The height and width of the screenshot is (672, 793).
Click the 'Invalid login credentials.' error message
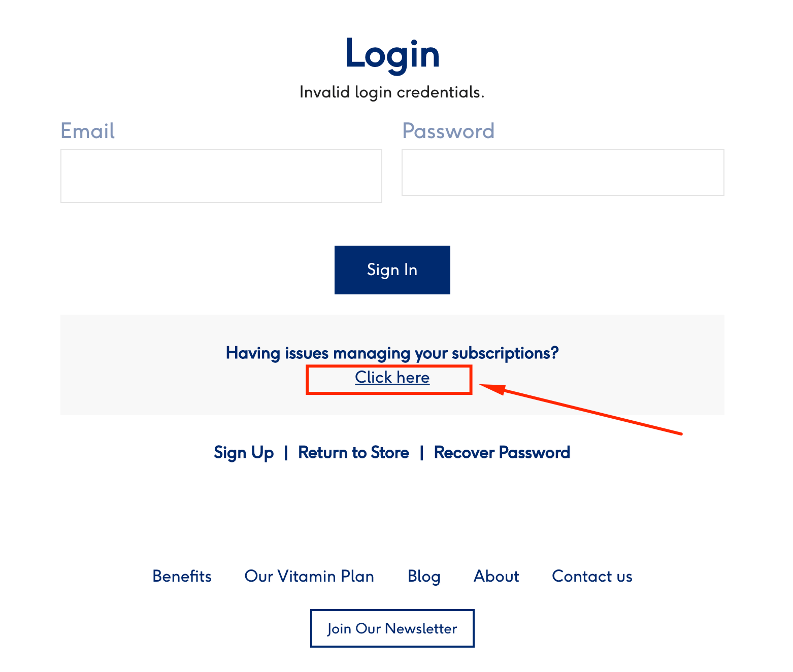pos(392,92)
